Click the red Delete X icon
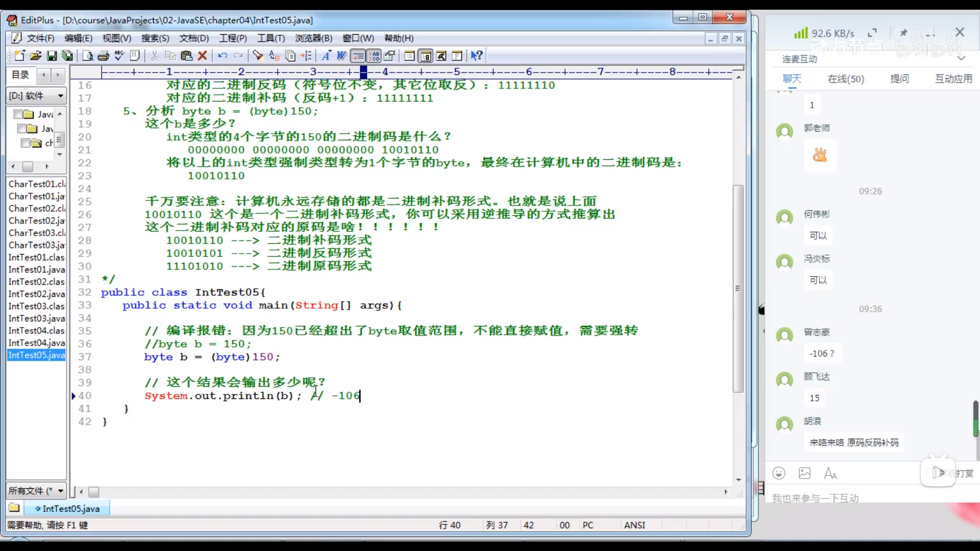The height and width of the screenshot is (551, 980). [203, 56]
